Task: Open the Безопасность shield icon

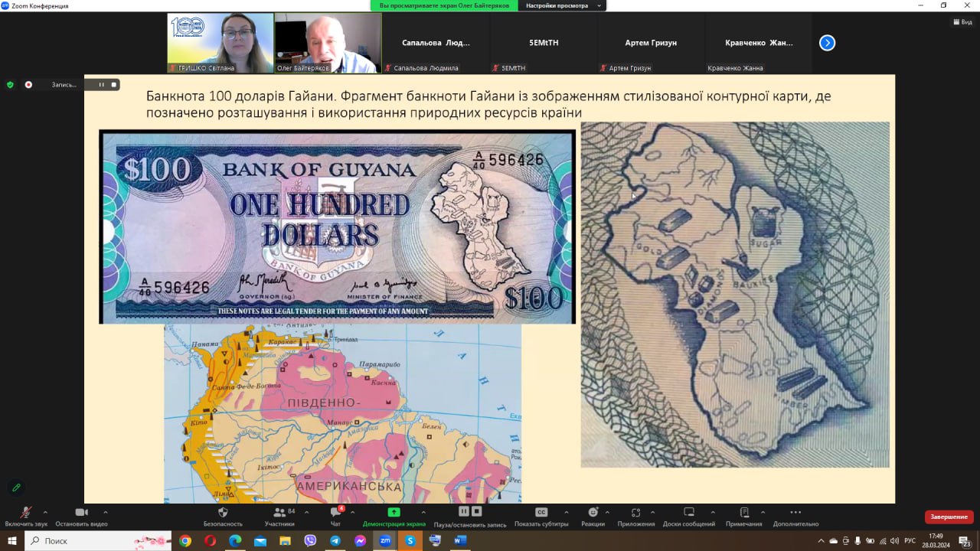Action: 223,513
